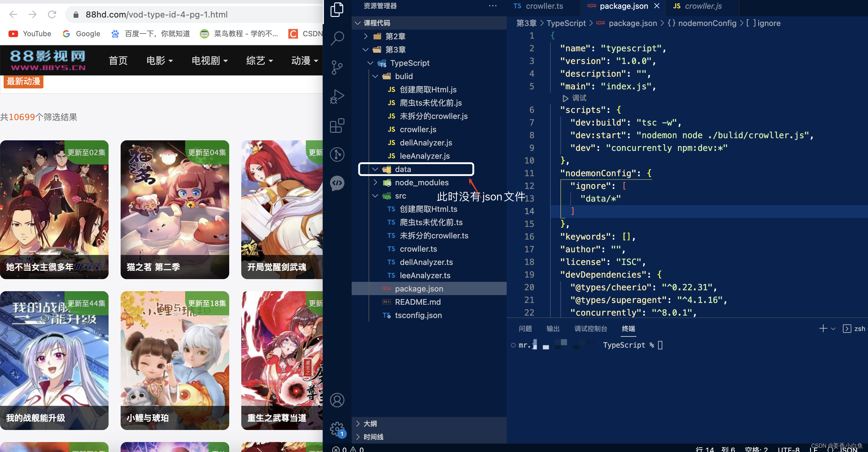The height and width of the screenshot is (452, 868).
Task: Switch to the crowller.ts editor tab
Action: pos(544,6)
